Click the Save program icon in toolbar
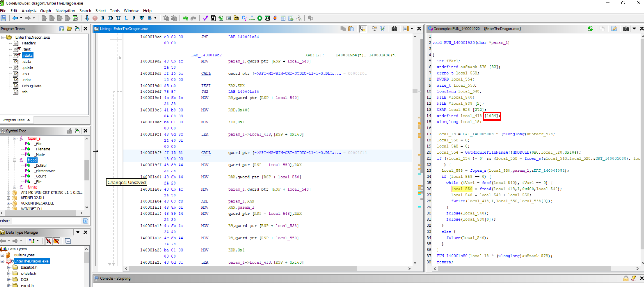 coord(4,18)
